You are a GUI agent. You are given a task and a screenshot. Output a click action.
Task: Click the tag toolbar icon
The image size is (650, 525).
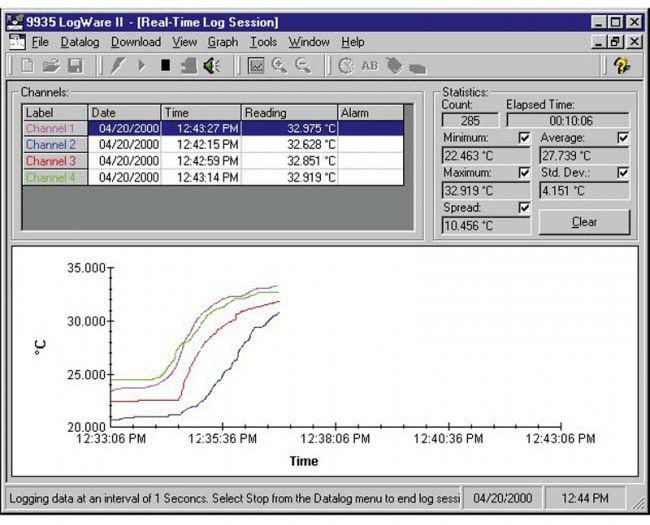click(x=394, y=66)
